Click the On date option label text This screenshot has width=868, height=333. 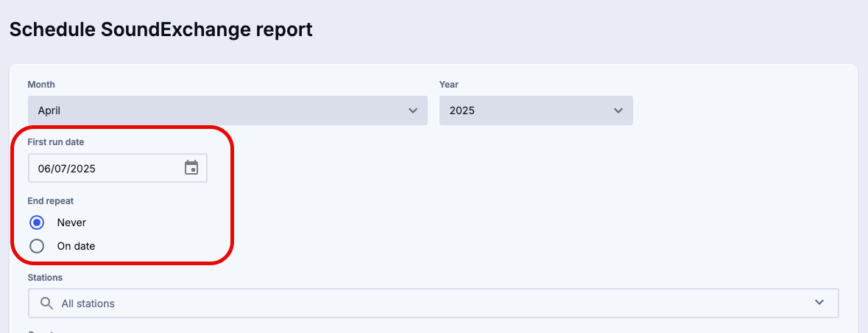click(76, 246)
